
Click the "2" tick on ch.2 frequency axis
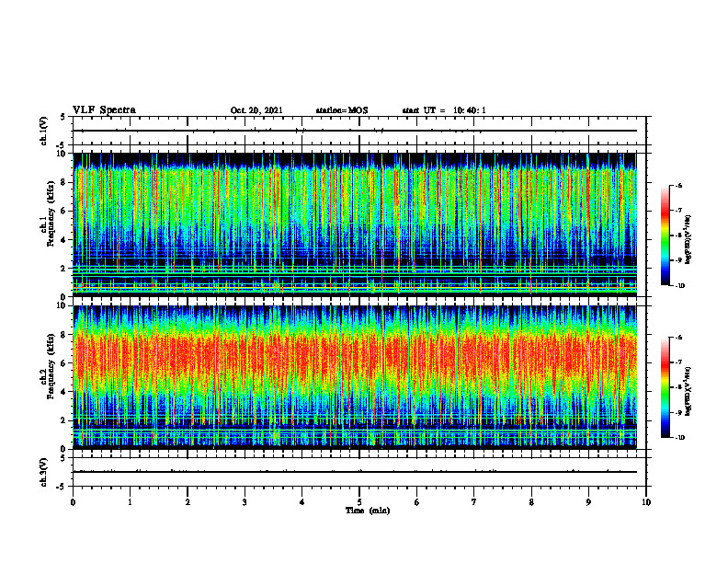(63, 420)
